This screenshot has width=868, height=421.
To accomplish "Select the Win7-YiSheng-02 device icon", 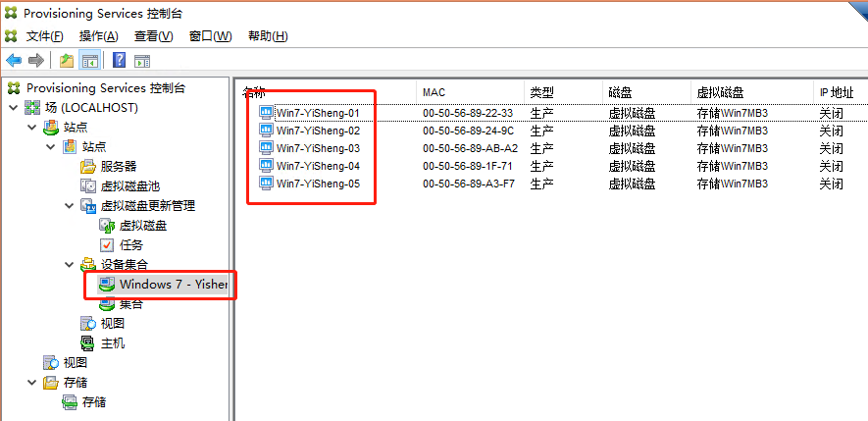I will tap(266, 131).
